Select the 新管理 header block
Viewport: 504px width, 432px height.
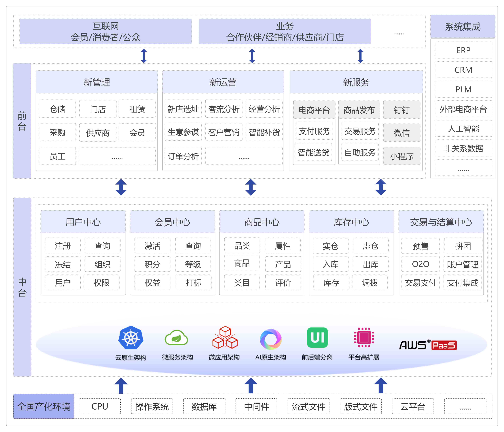coord(97,82)
